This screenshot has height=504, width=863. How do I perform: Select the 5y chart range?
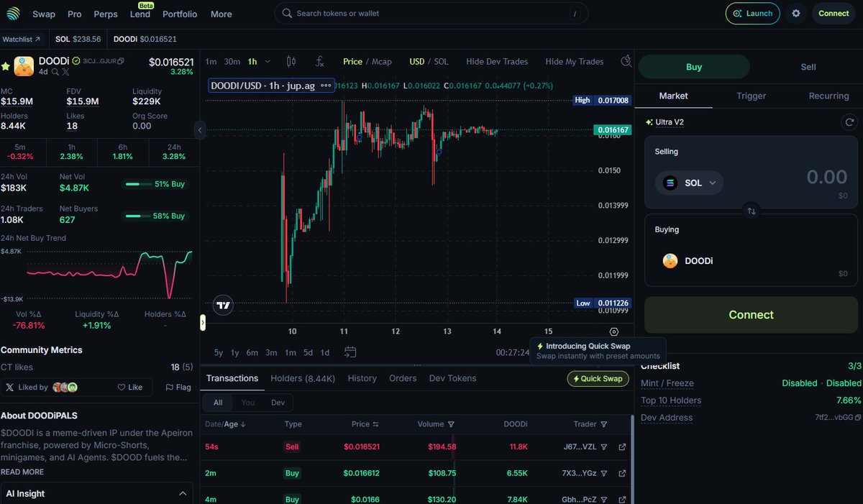coord(219,352)
